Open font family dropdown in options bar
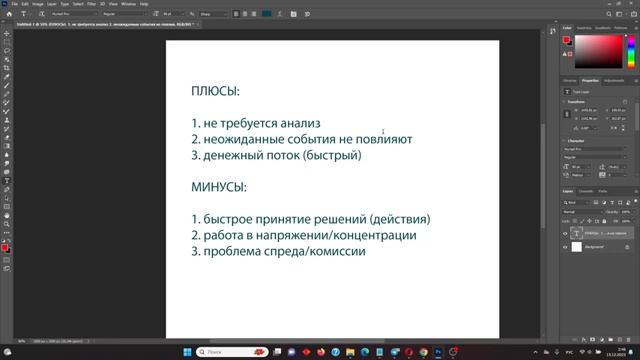The height and width of the screenshot is (360, 640). click(x=74, y=14)
